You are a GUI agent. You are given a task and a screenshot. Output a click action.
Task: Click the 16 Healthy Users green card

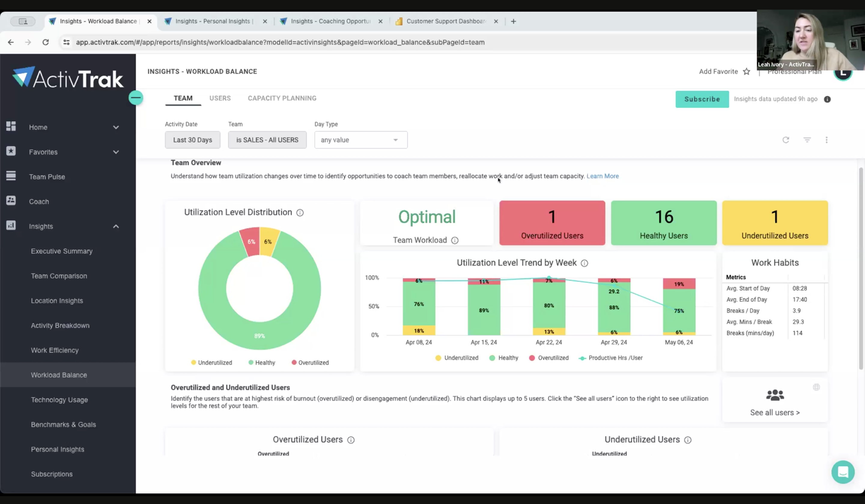(x=663, y=223)
